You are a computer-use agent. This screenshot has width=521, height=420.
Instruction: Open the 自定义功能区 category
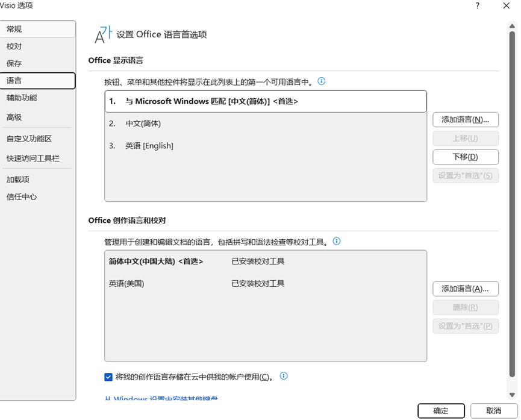click(37, 139)
